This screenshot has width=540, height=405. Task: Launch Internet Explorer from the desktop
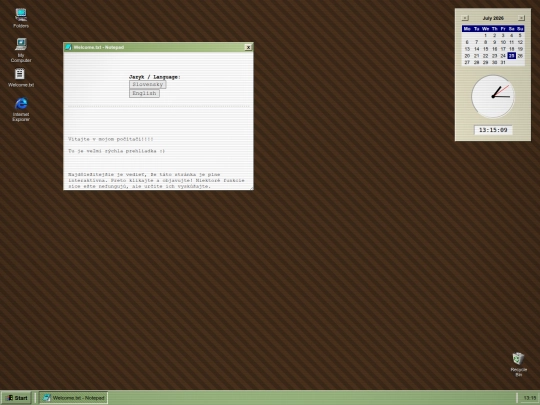21,109
